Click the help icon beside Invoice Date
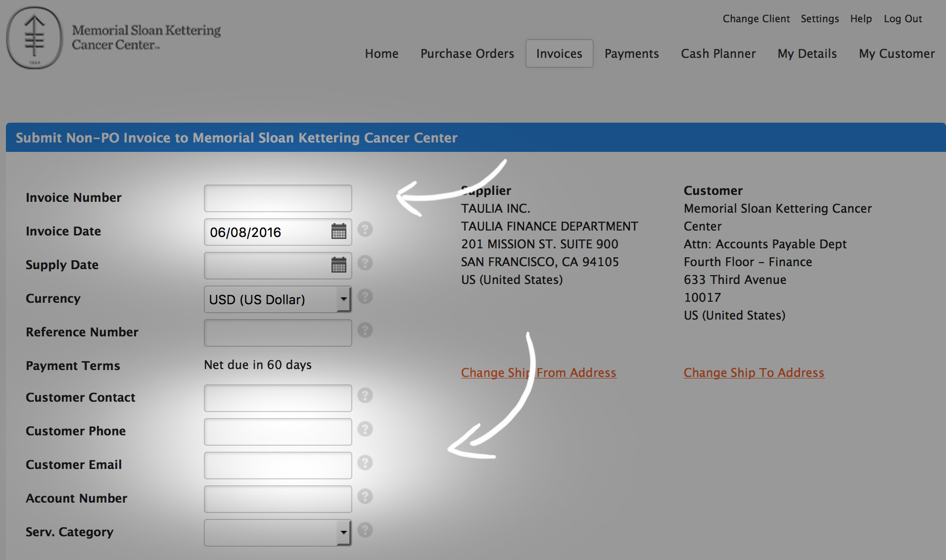This screenshot has height=560, width=946. tap(365, 230)
